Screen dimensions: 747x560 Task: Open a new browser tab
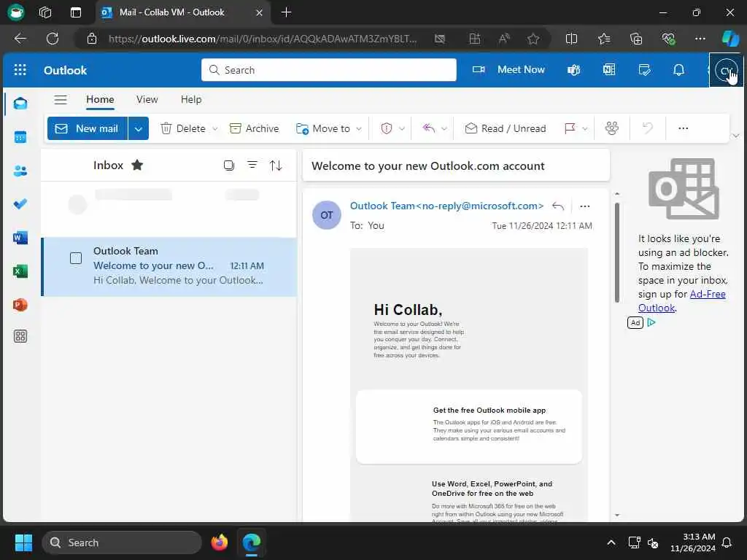click(286, 12)
